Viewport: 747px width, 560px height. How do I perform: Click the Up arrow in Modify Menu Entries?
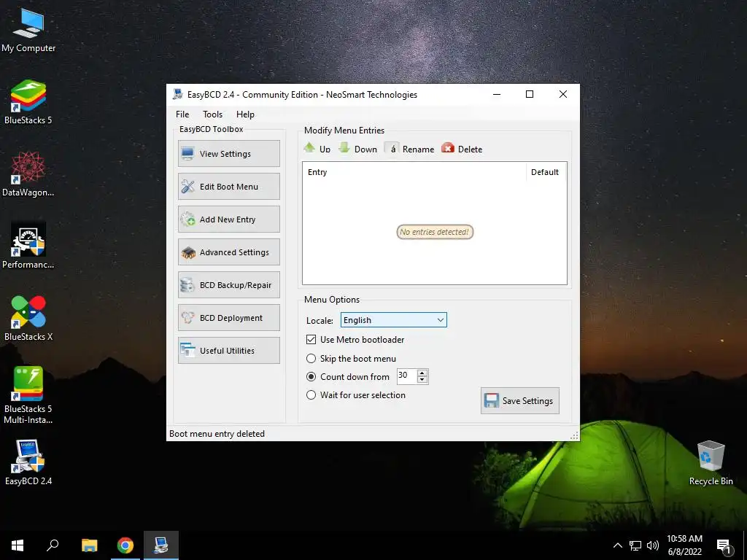tap(317, 149)
